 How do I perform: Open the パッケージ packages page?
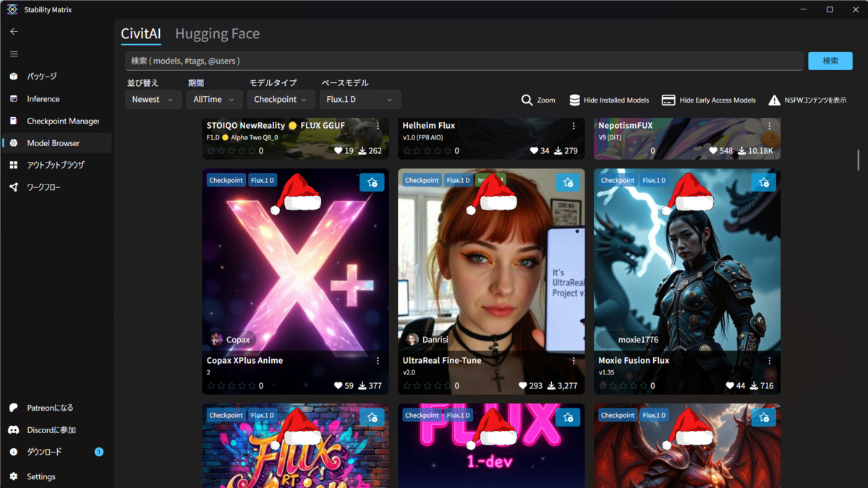(x=56, y=76)
